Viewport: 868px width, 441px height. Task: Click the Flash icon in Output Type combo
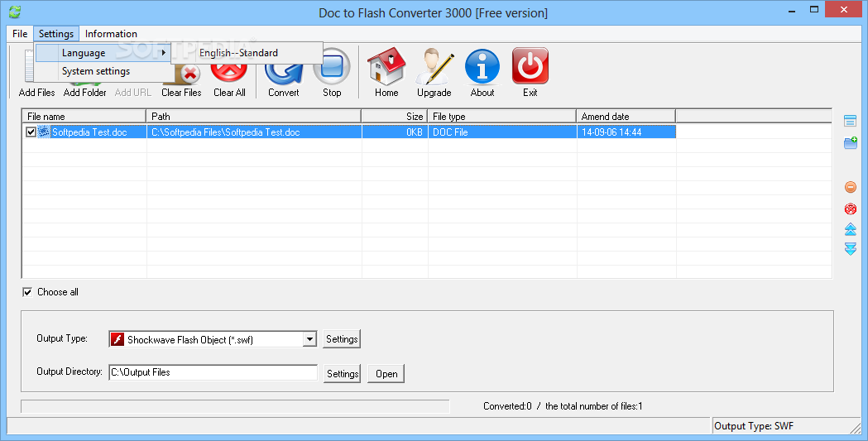[x=117, y=339]
